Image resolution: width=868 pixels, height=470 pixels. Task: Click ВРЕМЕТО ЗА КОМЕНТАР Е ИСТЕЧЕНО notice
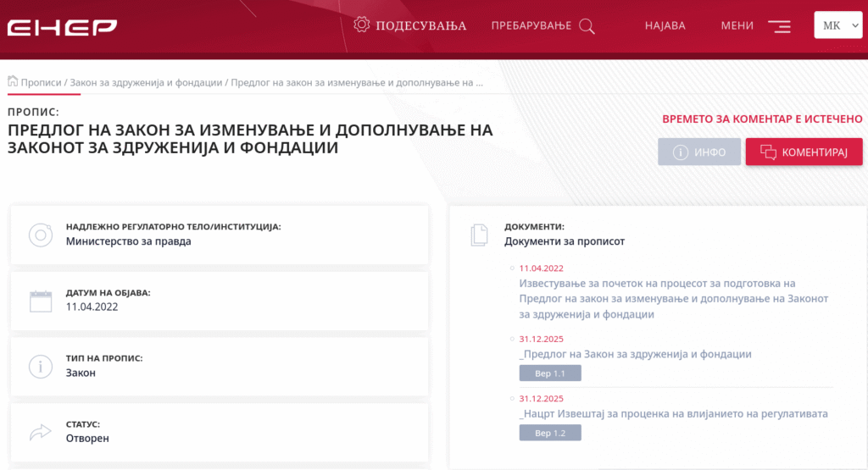[x=762, y=119]
